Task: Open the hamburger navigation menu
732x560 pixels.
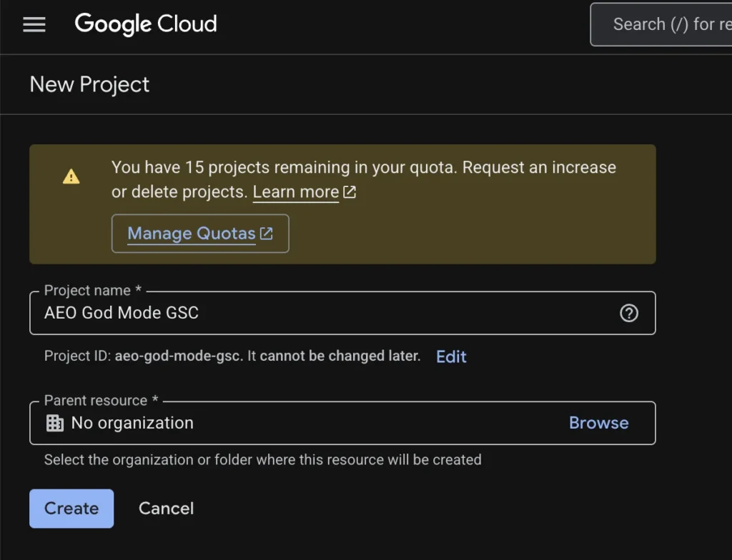Action: pos(34,25)
